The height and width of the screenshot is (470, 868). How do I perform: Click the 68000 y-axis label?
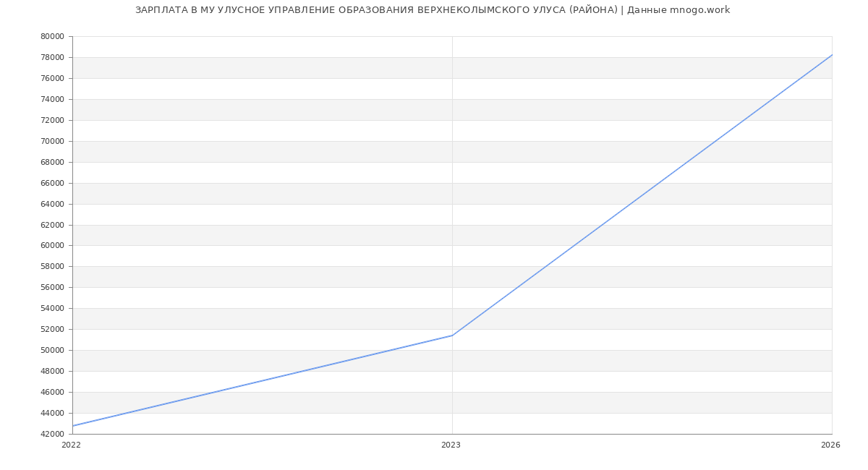tap(53, 162)
